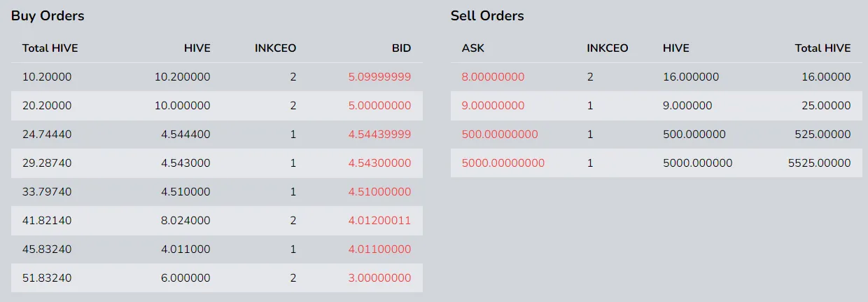
Task: Click the Sell Orders heading
Action: pos(487,15)
